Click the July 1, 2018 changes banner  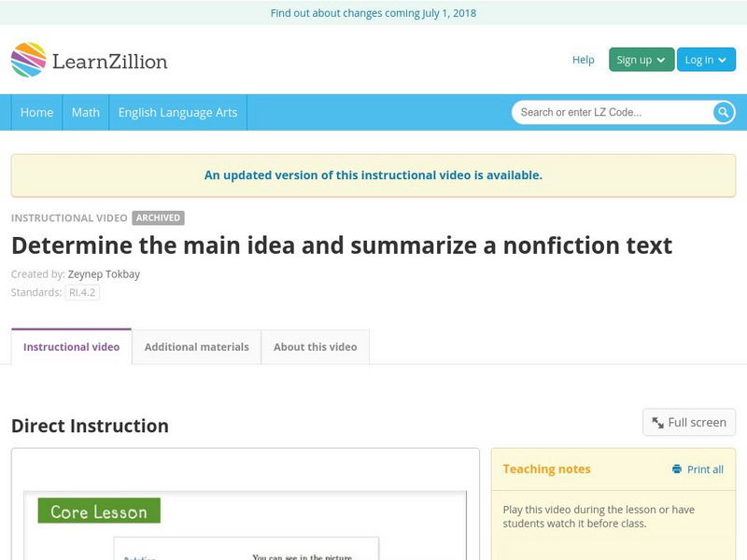(x=373, y=13)
